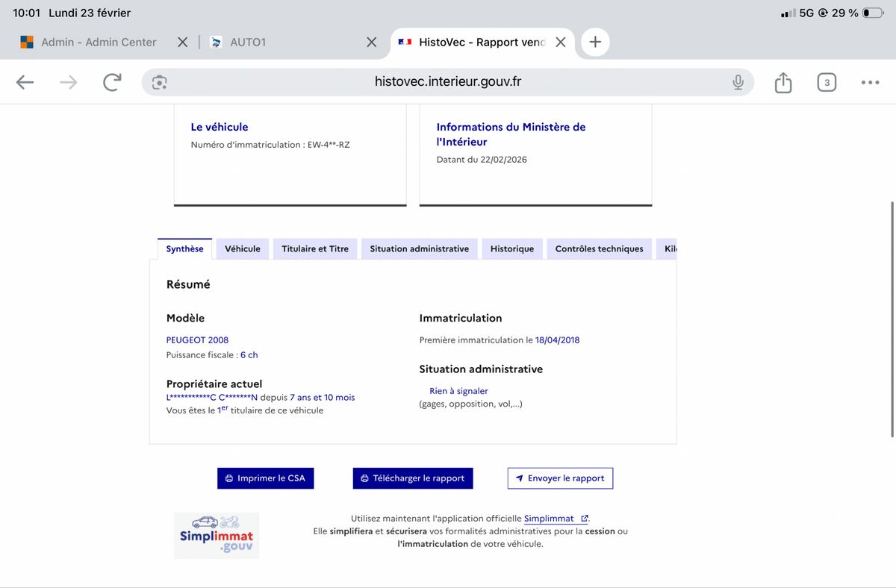Switch to the Admin Center browser tab

(x=97, y=43)
